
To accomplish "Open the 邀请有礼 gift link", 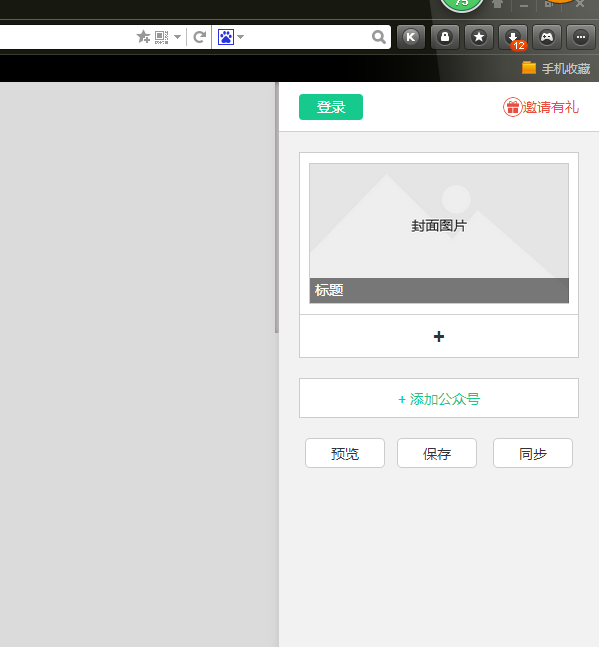I will click(x=541, y=107).
